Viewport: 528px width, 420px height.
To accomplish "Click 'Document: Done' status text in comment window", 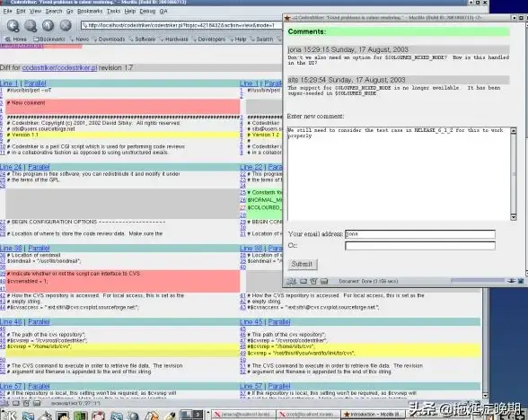I will [x=368, y=281].
